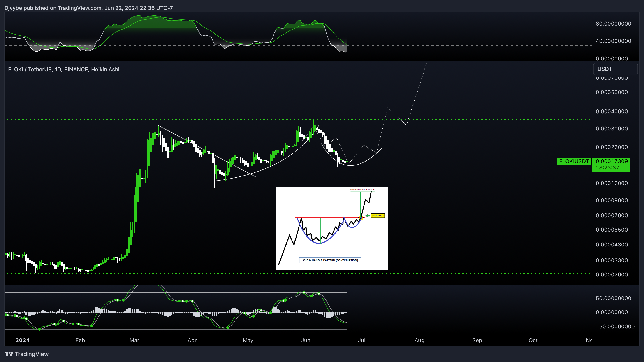Click the Mar label on time axis

coord(134,340)
